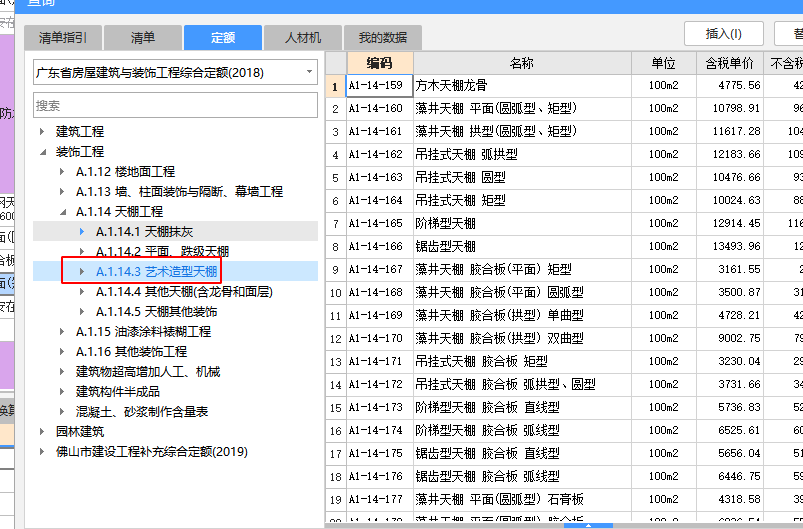Collapse A.1.14 天棚工程 node arrow
Screen dimensions: 803x529
[63, 211]
